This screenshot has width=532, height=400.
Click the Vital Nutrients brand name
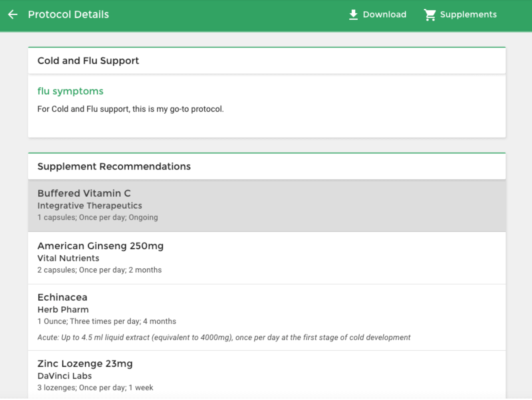coord(68,258)
